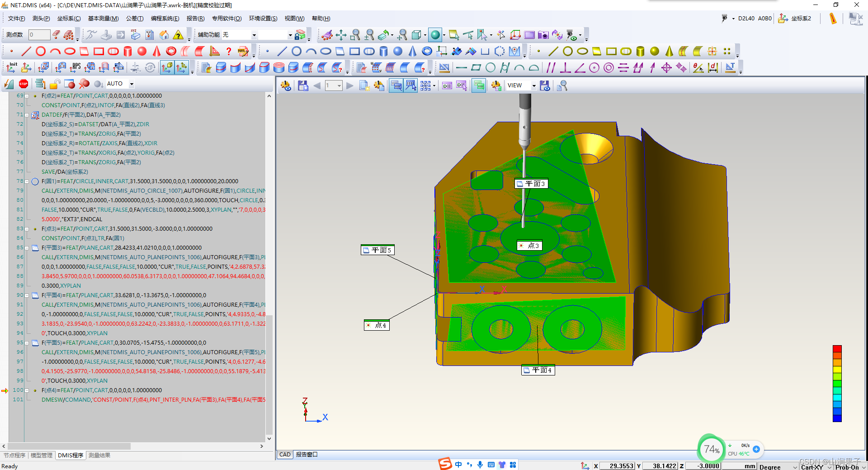Collapse the tree node at line 69

click(27, 96)
